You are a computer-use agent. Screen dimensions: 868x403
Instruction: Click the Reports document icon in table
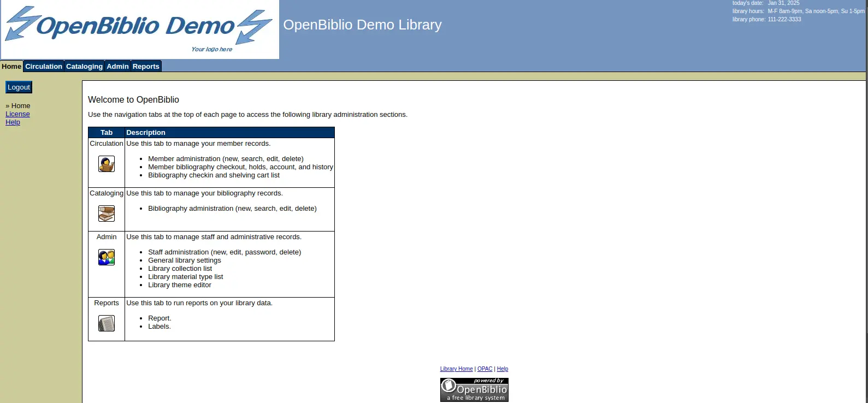click(x=107, y=323)
